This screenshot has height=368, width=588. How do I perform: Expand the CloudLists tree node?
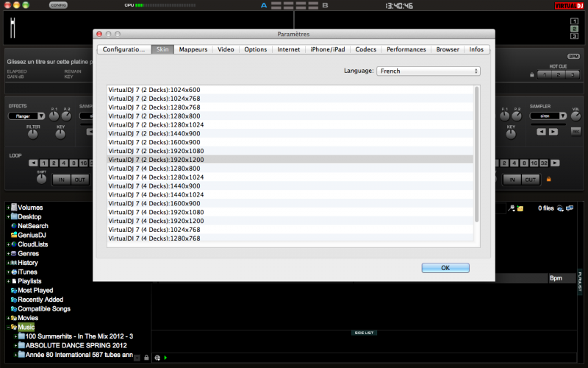coord(8,244)
